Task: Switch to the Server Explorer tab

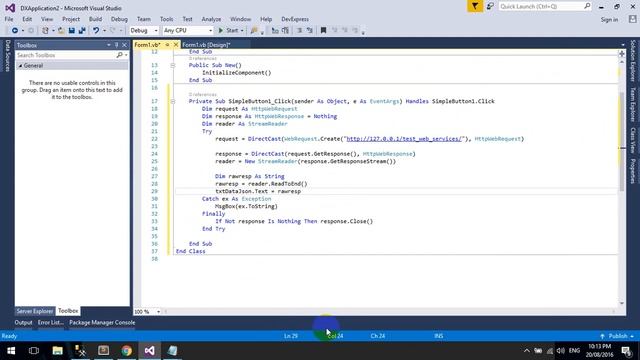Action: click(x=35, y=311)
